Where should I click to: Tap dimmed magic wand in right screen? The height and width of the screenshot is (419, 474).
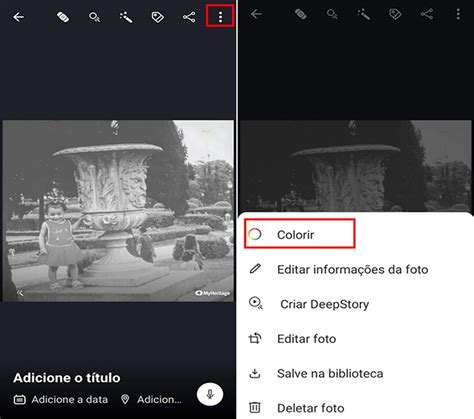(x=364, y=14)
